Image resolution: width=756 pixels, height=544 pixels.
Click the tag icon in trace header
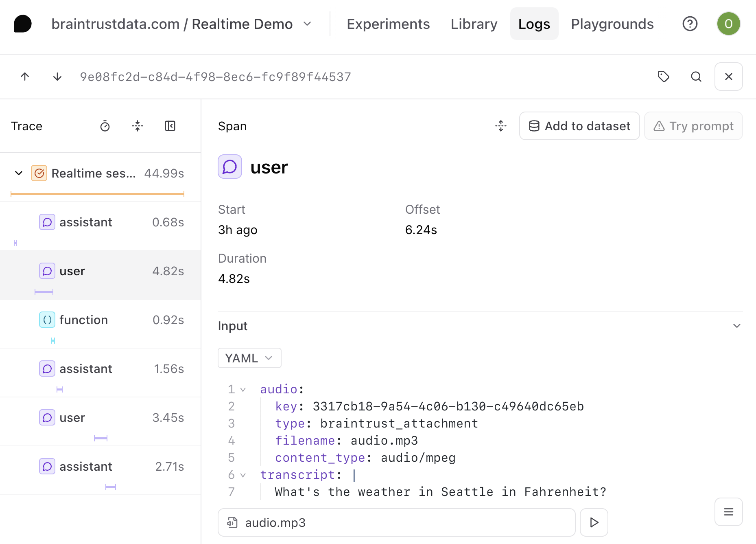663,77
